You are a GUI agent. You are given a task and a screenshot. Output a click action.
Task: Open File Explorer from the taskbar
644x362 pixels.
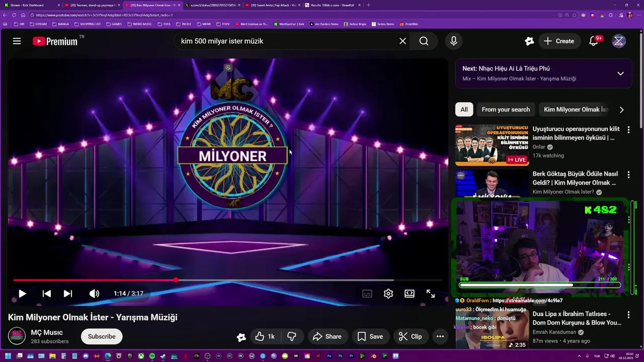(52, 356)
